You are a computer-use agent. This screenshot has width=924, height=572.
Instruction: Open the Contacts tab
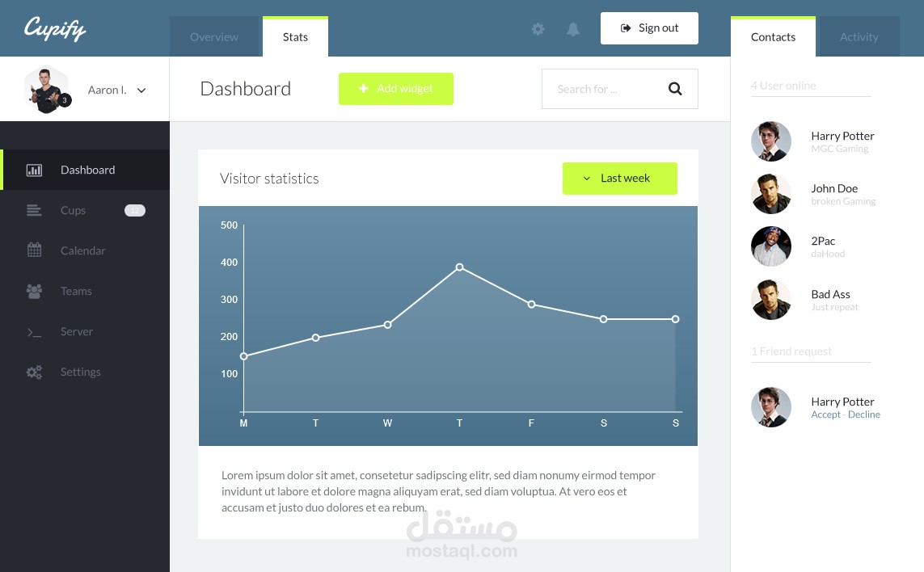(x=773, y=36)
